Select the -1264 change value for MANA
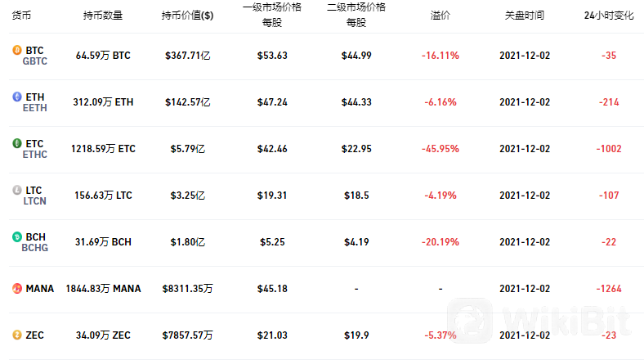The image size is (644, 360). tap(609, 289)
